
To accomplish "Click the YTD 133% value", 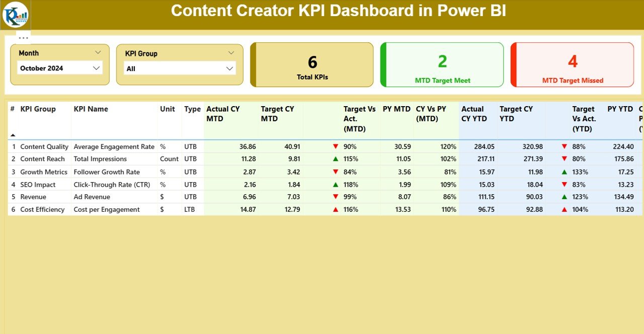I will click(580, 172).
